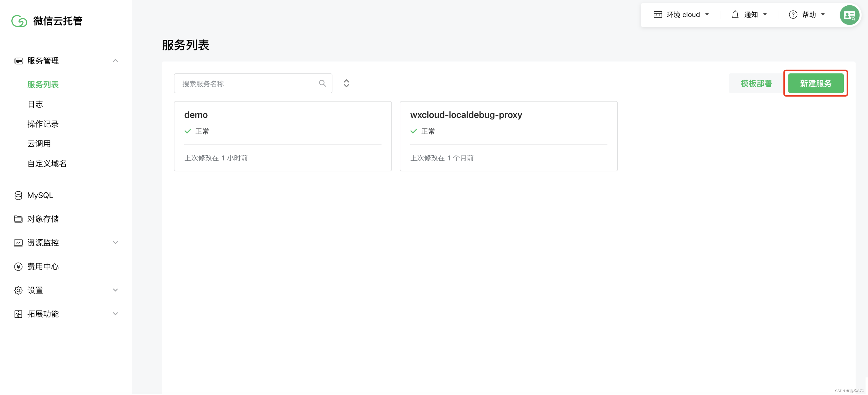Click the 新建服务 button
Screen dimensions: 868x395
[816, 83]
